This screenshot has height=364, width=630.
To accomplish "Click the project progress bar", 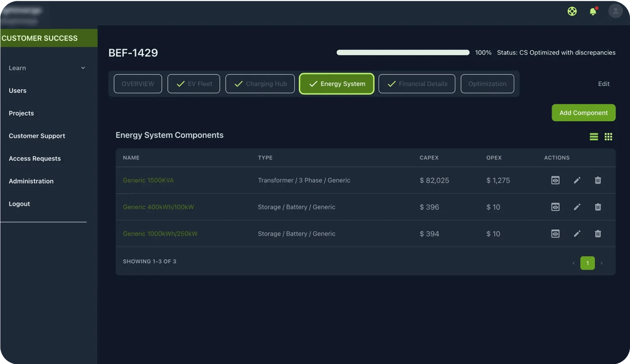I will coord(403,52).
